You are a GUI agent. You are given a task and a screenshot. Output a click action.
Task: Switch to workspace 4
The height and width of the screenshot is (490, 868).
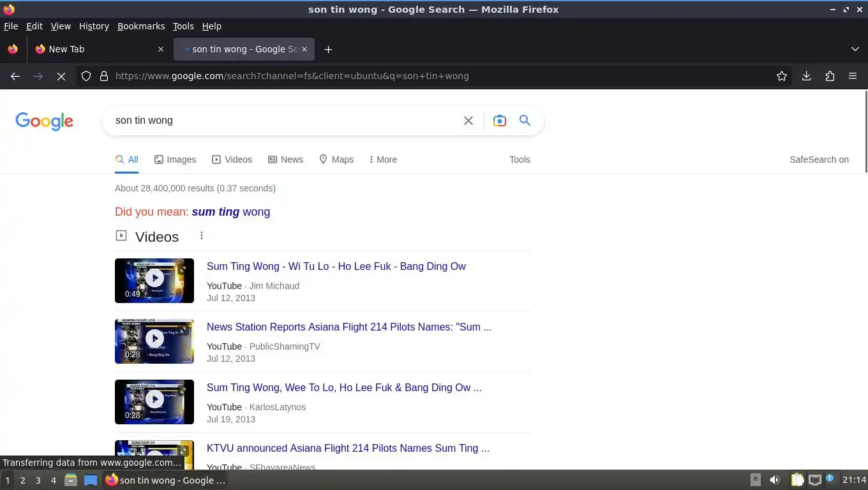pos(53,480)
